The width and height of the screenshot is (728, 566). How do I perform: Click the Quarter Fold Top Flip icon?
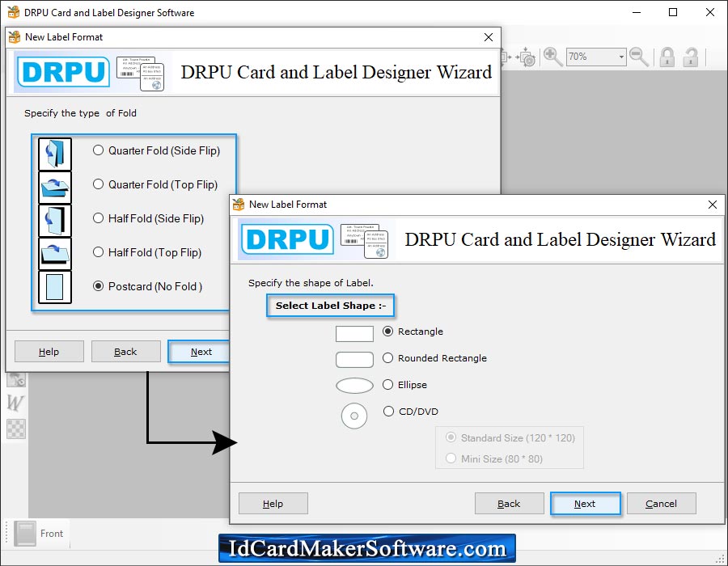[x=55, y=188]
